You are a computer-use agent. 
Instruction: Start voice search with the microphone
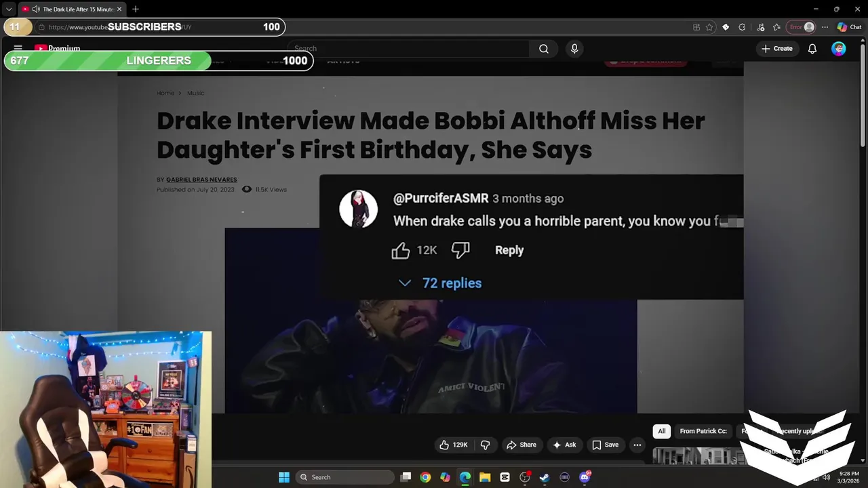pyautogui.click(x=574, y=49)
